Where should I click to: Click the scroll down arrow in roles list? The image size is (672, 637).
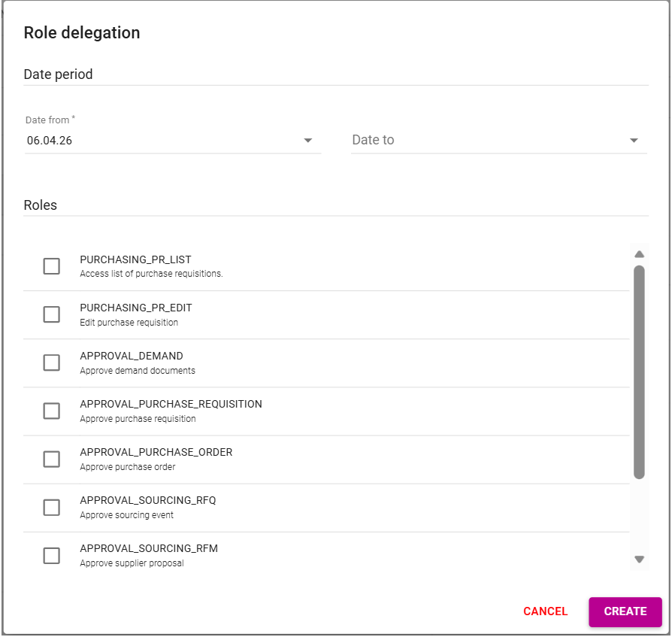click(639, 559)
